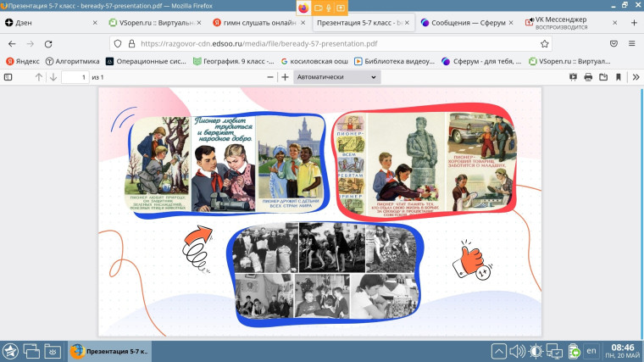Switch keyboard layout en indicator
Screen dimensions: 644x362
click(591, 351)
